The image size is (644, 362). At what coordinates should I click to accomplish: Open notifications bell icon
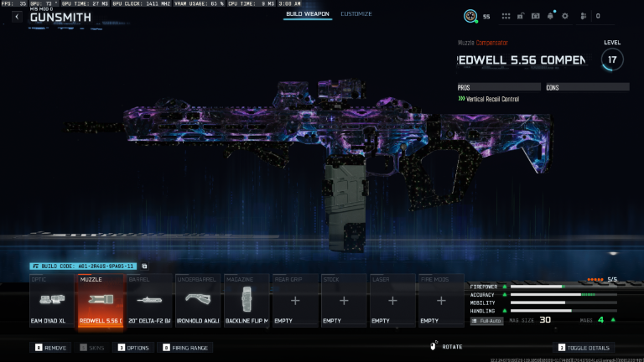(550, 16)
